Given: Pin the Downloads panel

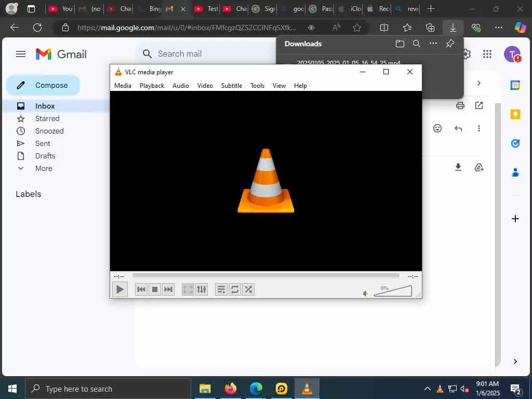Looking at the screenshot, I should point(450,44).
